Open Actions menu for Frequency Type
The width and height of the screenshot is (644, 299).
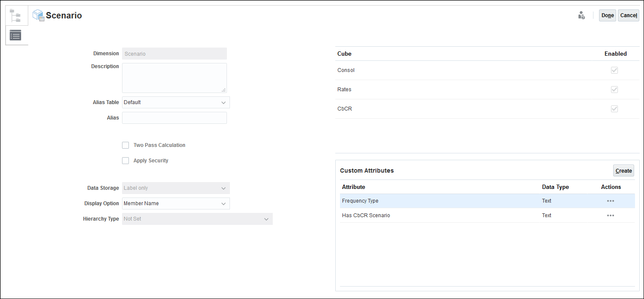click(x=611, y=201)
